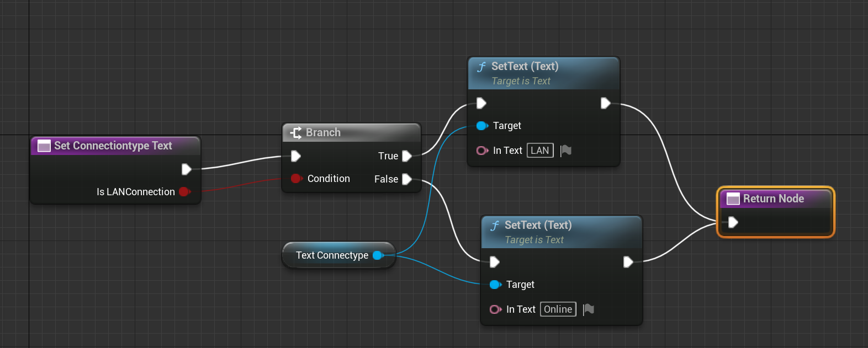Click the Return Node execution input pin

tap(733, 222)
